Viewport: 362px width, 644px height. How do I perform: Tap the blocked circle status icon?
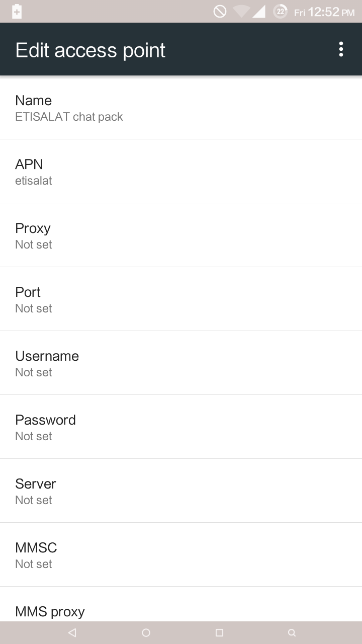point(220,12)
